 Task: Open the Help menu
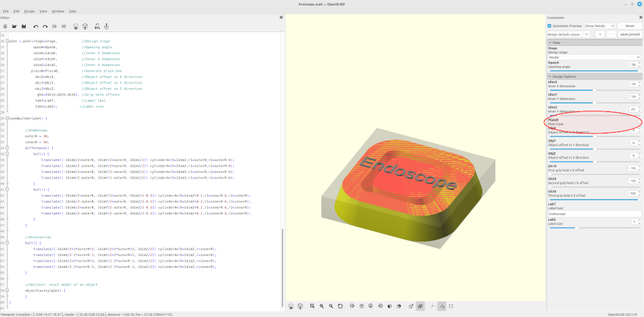[72, 11]
